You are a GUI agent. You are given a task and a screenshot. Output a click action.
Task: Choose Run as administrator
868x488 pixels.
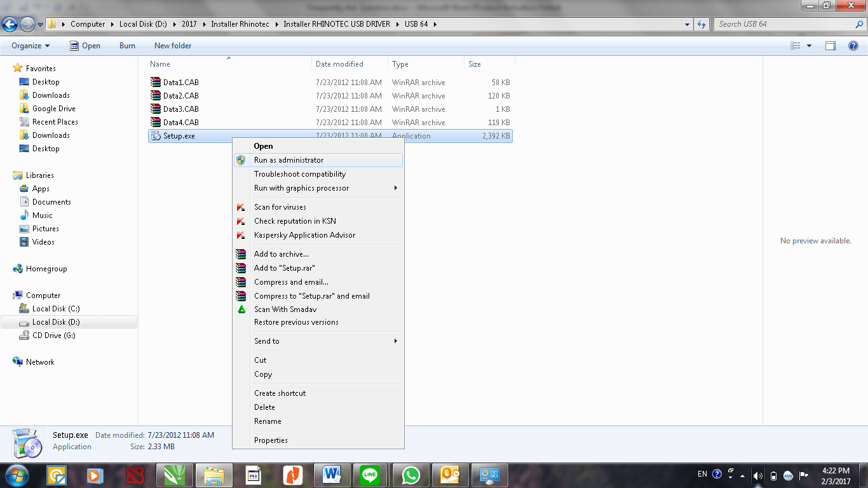[288, 160]
